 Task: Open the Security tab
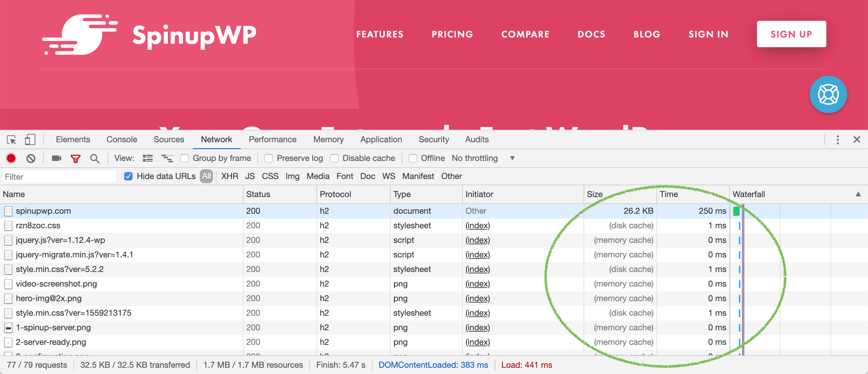click(x=434, y=139)
